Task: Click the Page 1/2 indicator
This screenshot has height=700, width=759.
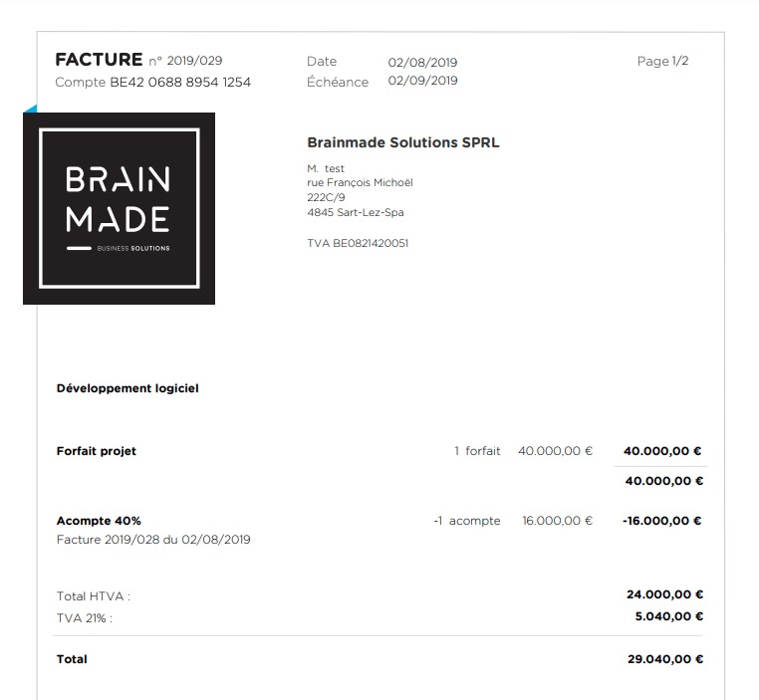Action: coord(662,61)
